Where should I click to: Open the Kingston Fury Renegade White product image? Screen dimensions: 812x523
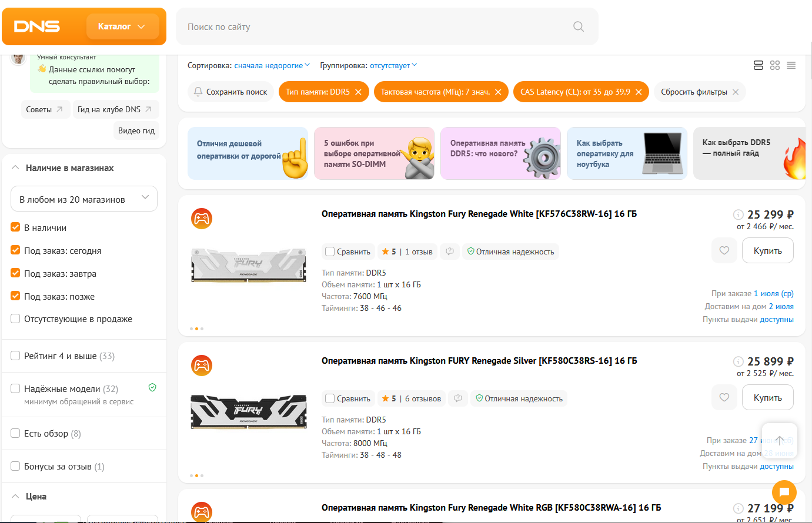pyautogui.click(x=249, y=266)
